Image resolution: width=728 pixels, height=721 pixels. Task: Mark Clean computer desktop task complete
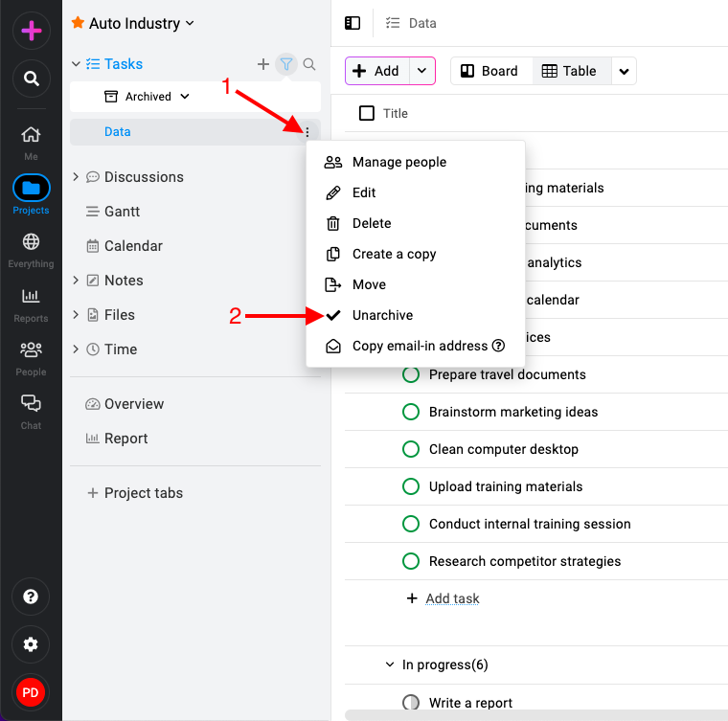pos(410,449)
